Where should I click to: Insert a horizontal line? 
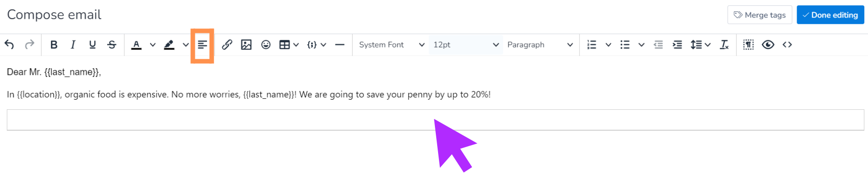(340, 45)
